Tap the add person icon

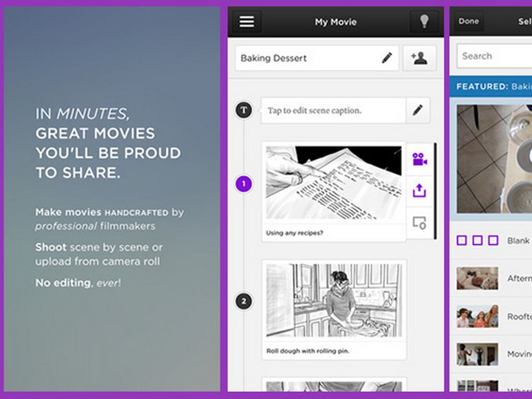pyautogui.click(x=419, y=58)
